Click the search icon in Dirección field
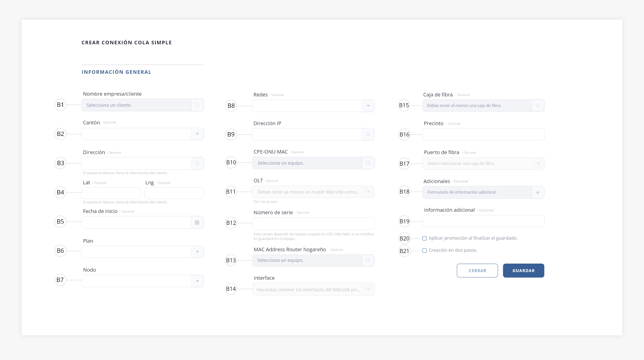Screen dimensions: 644x360 (197, 163)
